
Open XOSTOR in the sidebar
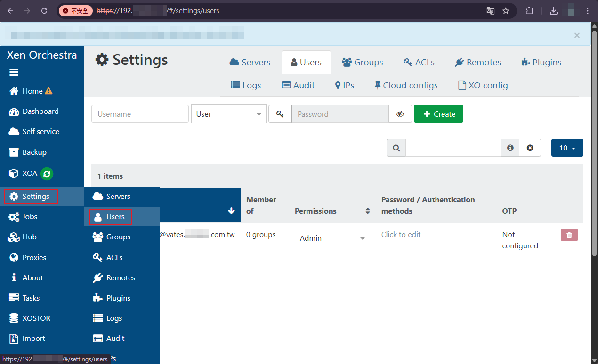coord(30,318)
